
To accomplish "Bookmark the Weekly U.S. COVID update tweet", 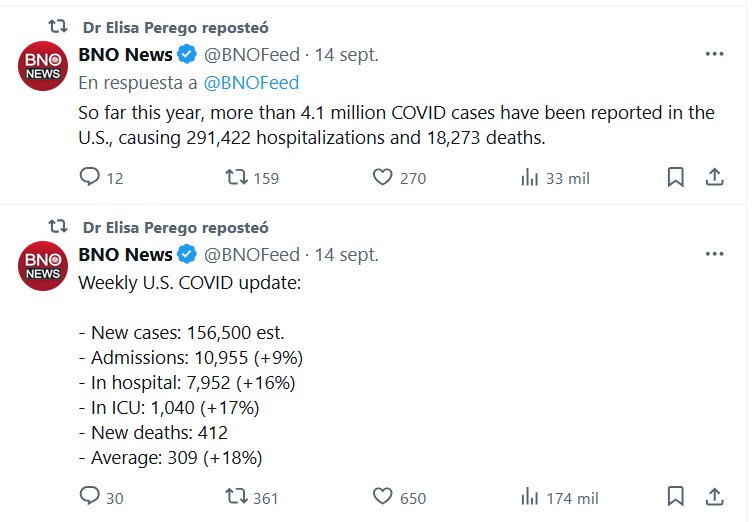I will 675,497.
